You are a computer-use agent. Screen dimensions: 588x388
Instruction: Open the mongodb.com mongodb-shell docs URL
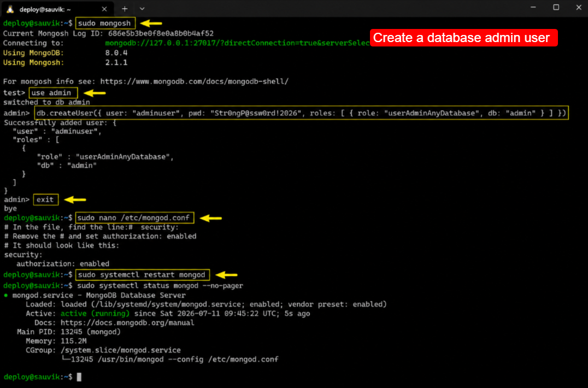194,81
